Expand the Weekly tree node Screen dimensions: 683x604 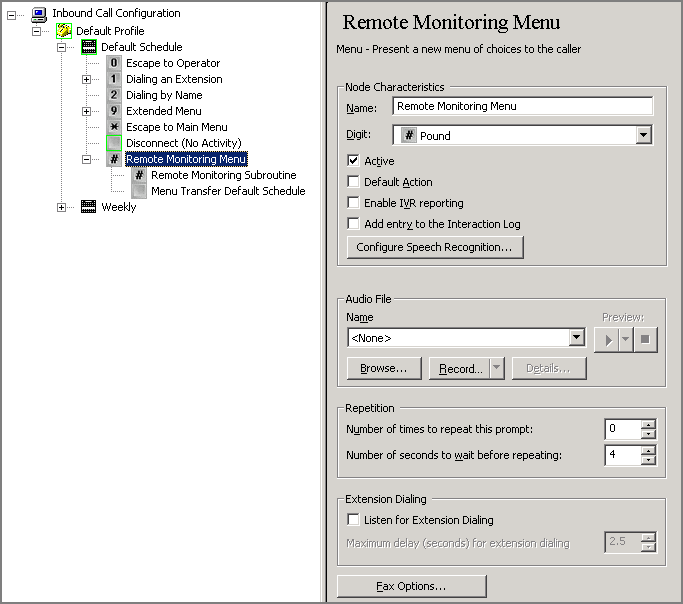point(62,207)
